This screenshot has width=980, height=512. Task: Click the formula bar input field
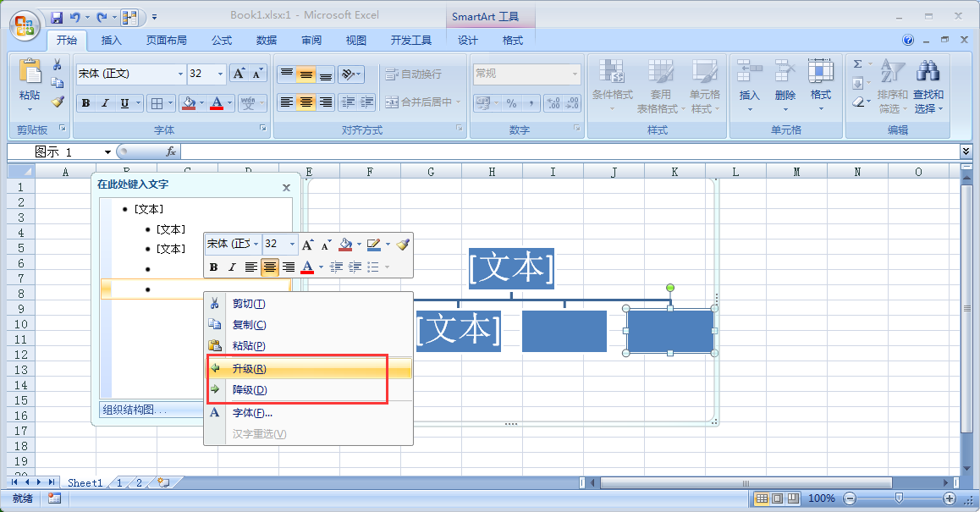click(570, 151)
